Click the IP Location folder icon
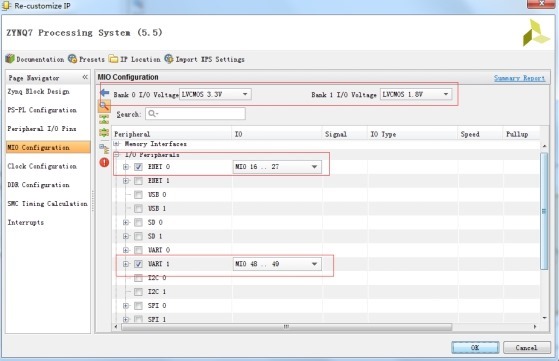Viewport: 559px width, 361px height. 113,59
